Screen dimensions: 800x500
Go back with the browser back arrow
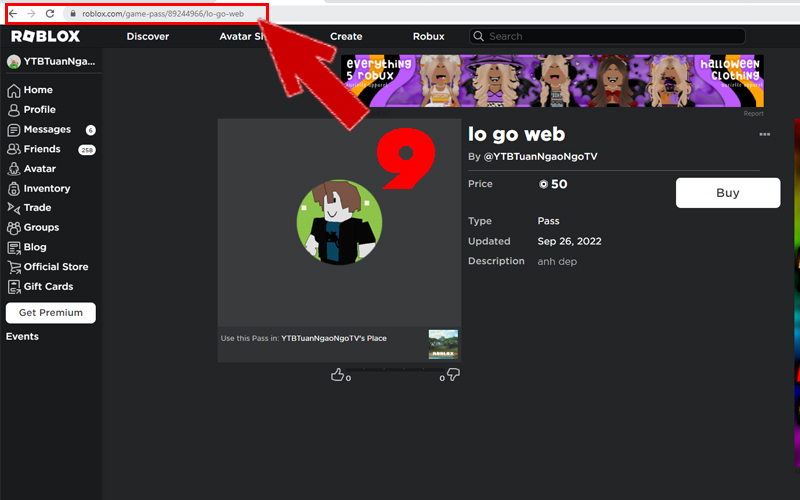tap(13, 14)
